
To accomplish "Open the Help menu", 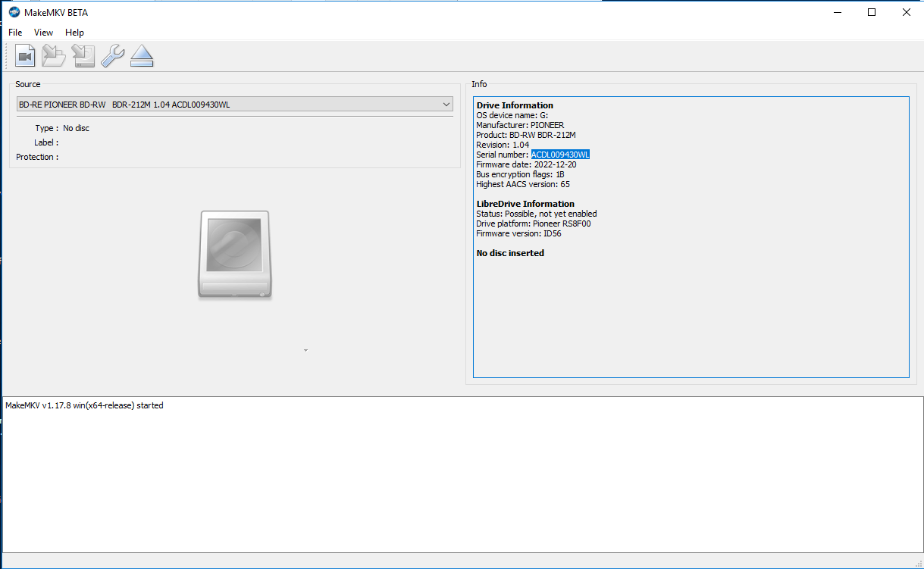I will [x=74, y=33].
